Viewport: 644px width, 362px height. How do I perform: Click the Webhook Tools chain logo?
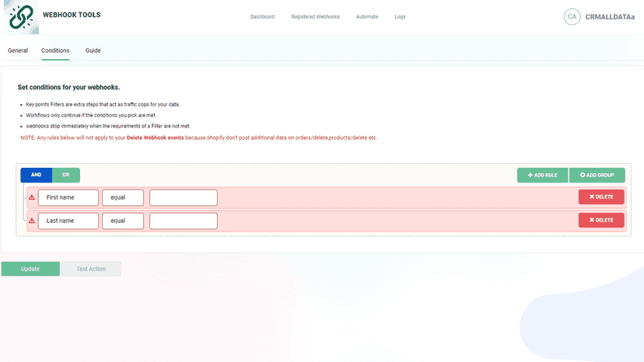21,17
